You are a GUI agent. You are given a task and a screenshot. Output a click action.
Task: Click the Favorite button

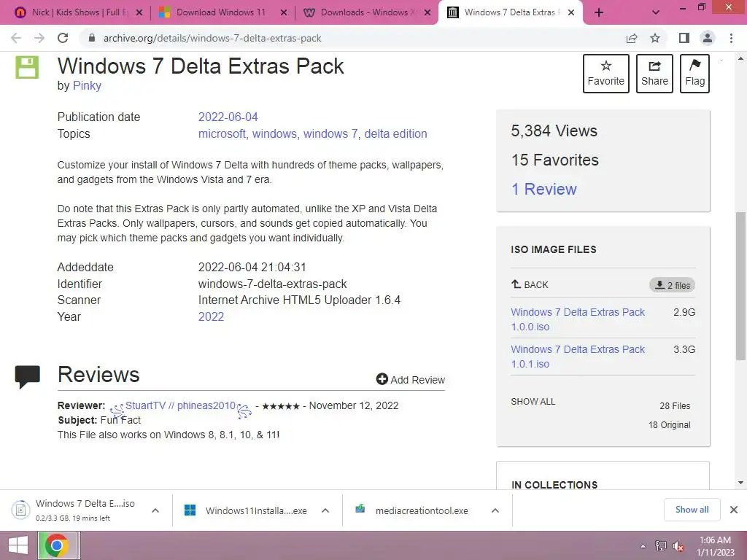point(606,74)
